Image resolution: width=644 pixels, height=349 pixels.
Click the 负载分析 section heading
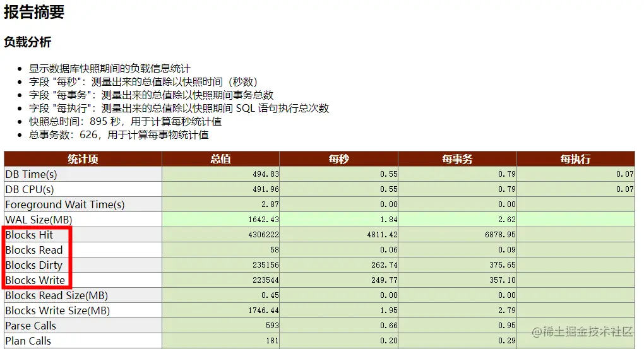pos(28,42)
